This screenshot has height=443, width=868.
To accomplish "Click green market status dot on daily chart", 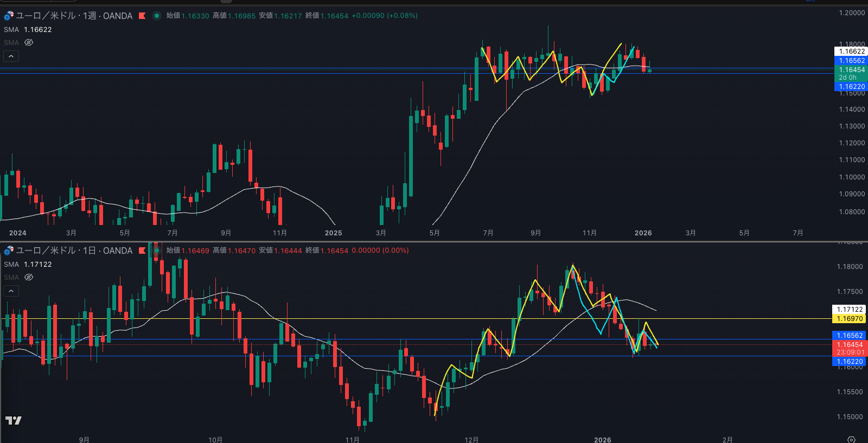I will tap(157, 251).
